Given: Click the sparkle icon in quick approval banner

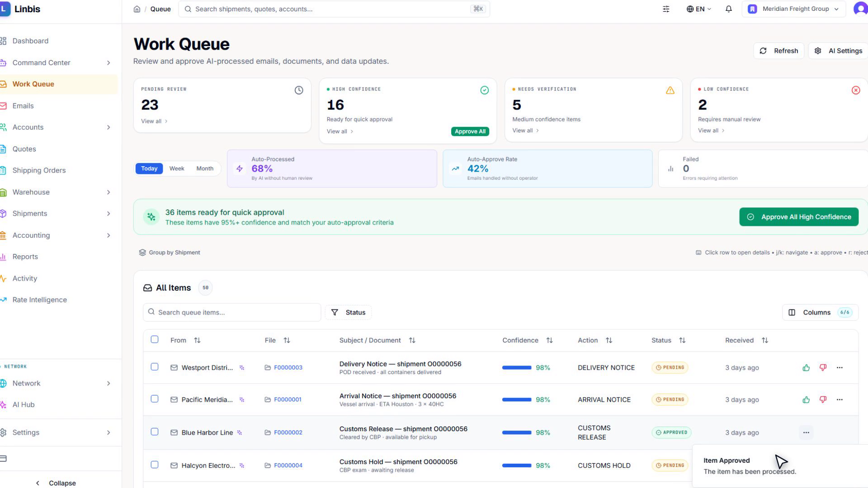Looking at the screenshot, I should click(x=151, y=217).
